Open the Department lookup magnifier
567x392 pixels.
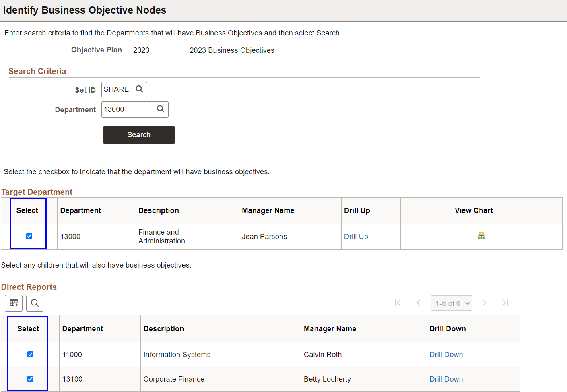[x=161, y=109]
